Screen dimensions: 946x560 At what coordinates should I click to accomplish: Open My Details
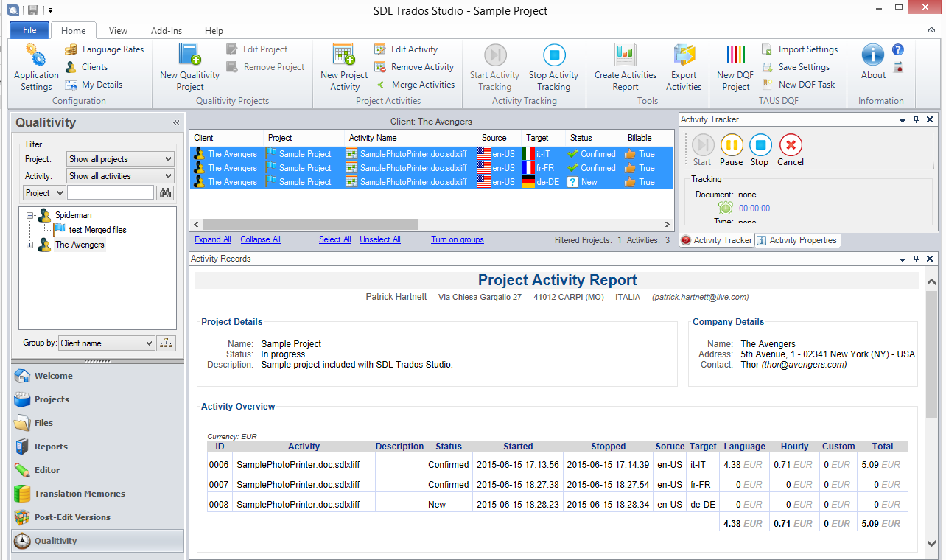tap(94, 85)
